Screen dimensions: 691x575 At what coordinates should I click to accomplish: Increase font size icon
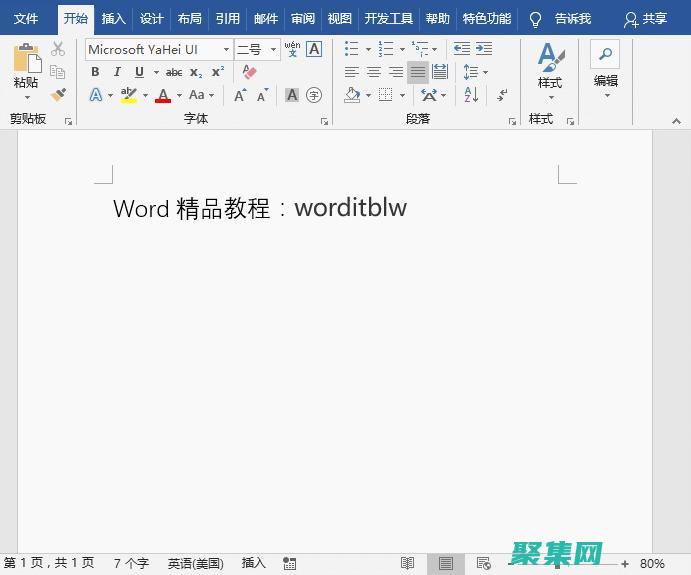(x=240, y=95)
